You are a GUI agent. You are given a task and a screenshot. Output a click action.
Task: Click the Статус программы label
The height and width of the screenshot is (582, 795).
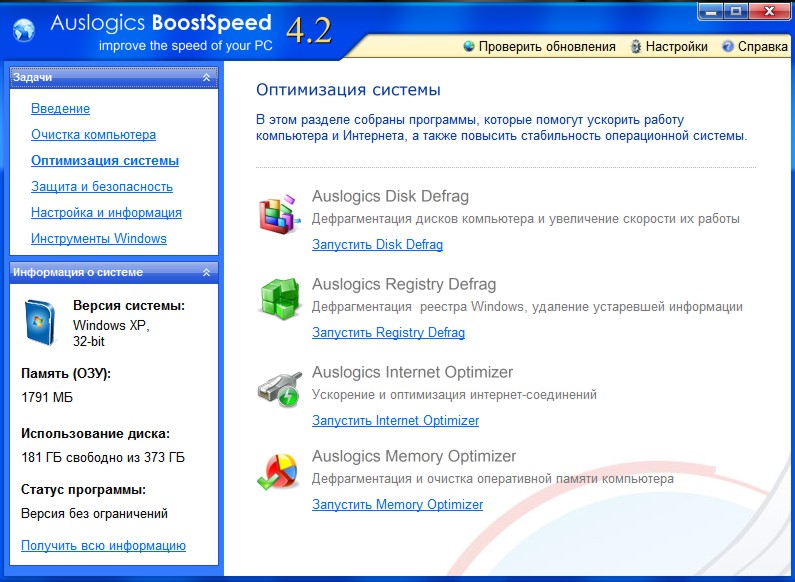(x=83, y=490)
